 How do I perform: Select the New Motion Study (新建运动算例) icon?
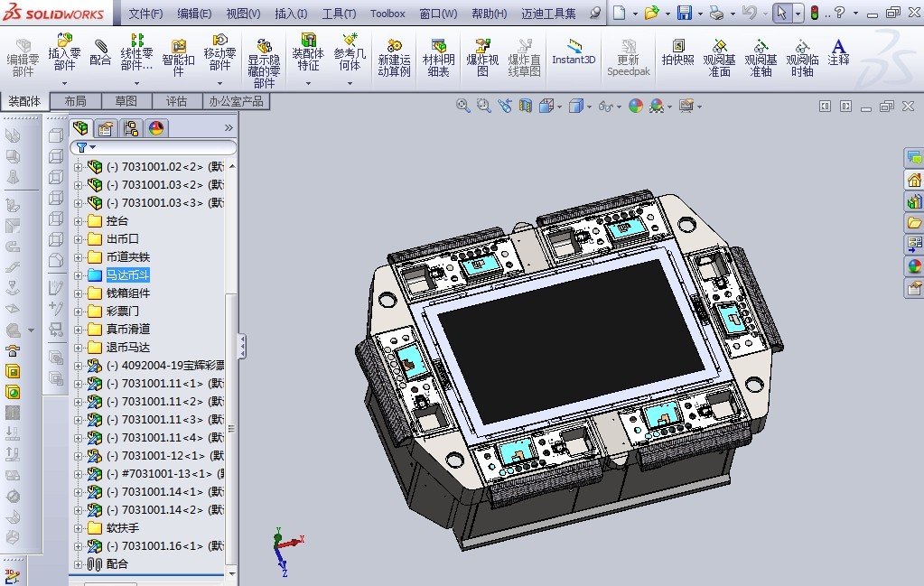393,56
